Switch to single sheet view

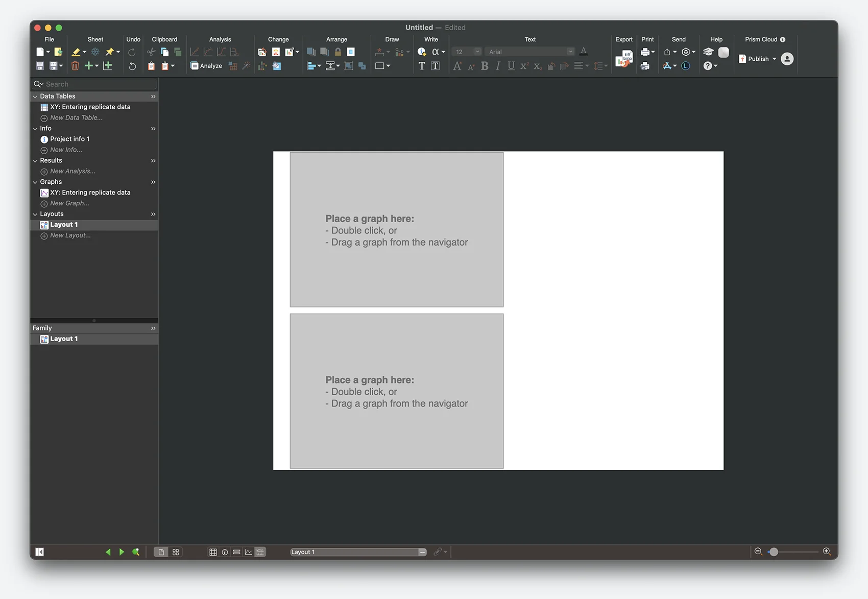[161, 552]
